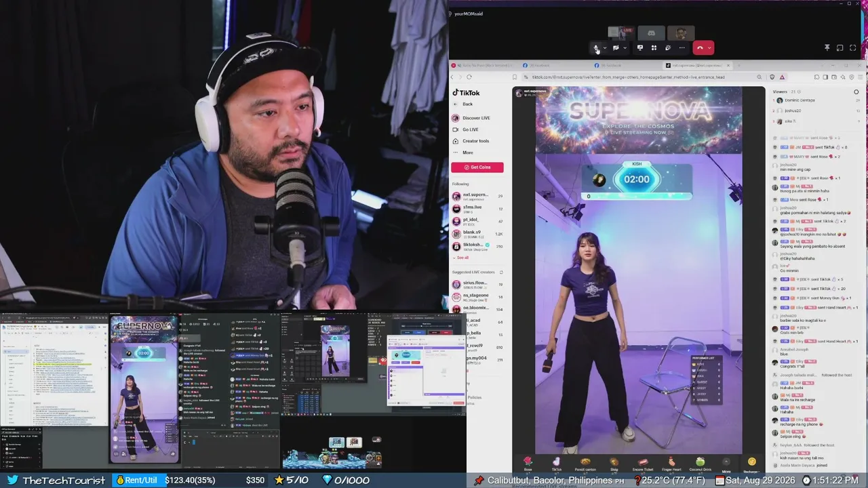Send a TikTok gift
Viewport: 868px width, 488px height.
point(556,464)
